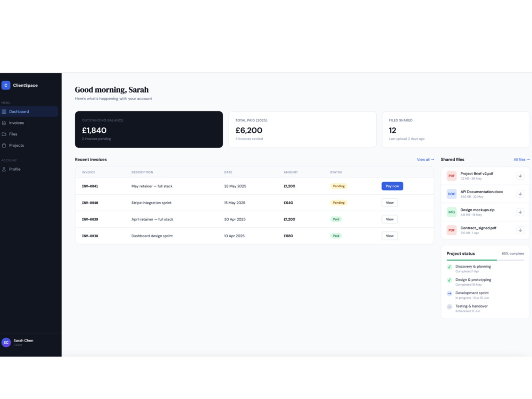Click the arrow icon for Development sprint

(x=449, y=294)
